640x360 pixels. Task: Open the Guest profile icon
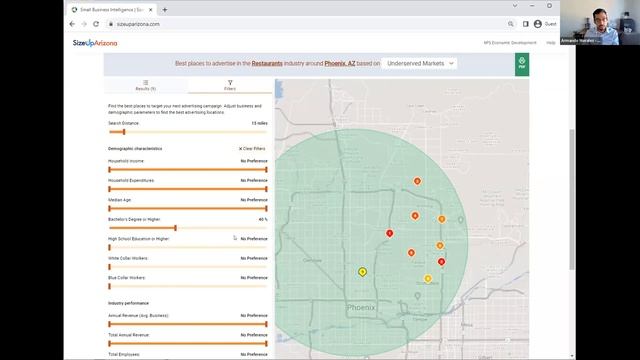tap(538, 24)
